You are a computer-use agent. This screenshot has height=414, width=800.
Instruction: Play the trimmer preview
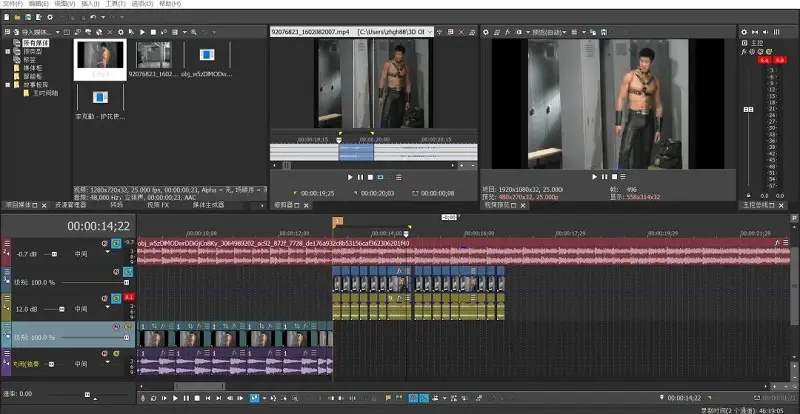[350, 177]
